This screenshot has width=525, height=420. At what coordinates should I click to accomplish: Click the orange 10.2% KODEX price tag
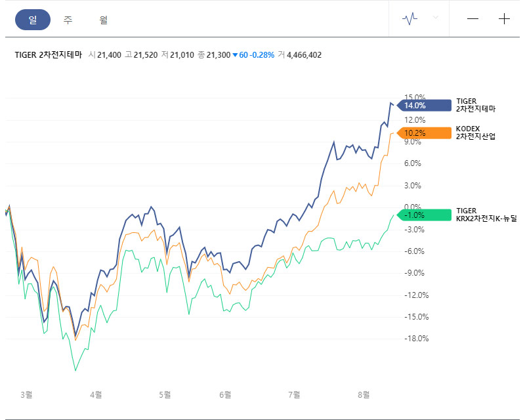pos(424,133)
